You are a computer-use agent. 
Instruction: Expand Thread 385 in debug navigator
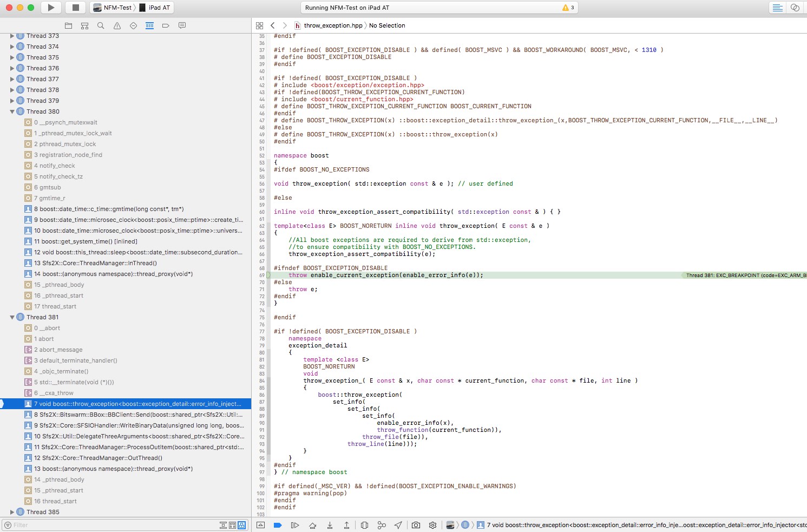pyautogui.click(x=12, y=512)
